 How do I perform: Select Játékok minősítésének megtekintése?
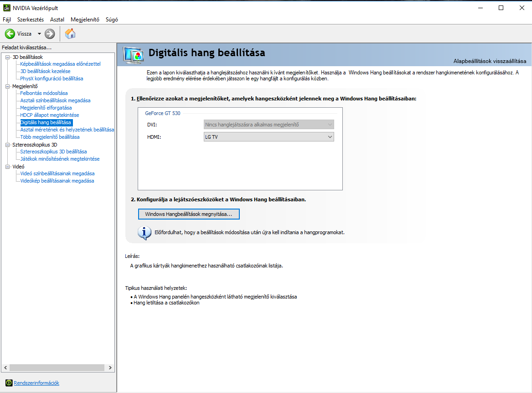60,159
